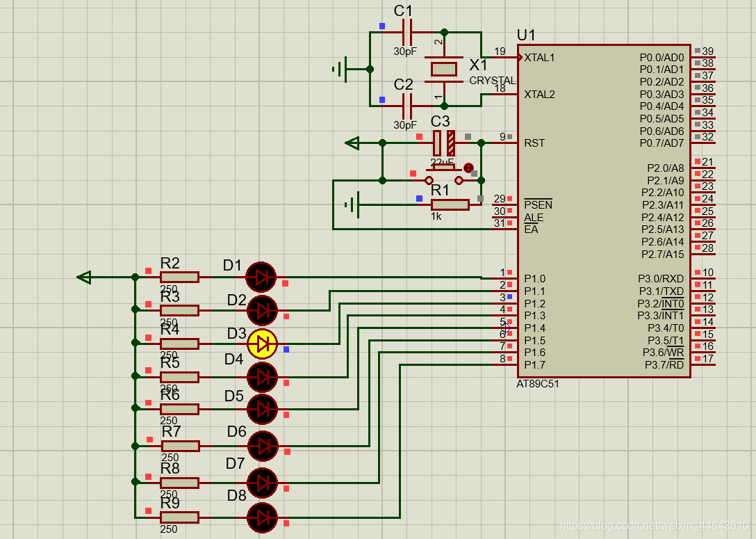The width and height of the screenshot is (756, 539).
Task: Click the P3.0/RXD pin label
Action: [661, 279]
